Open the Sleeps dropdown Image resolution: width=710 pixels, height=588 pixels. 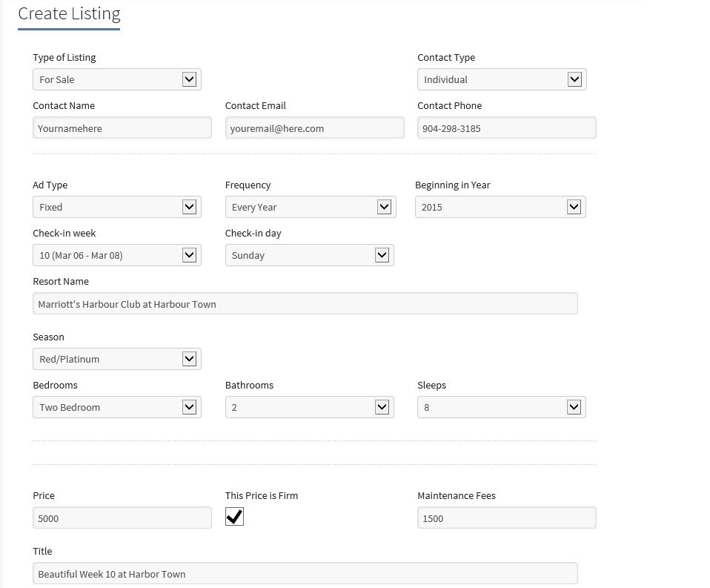[x=501, y=407]
